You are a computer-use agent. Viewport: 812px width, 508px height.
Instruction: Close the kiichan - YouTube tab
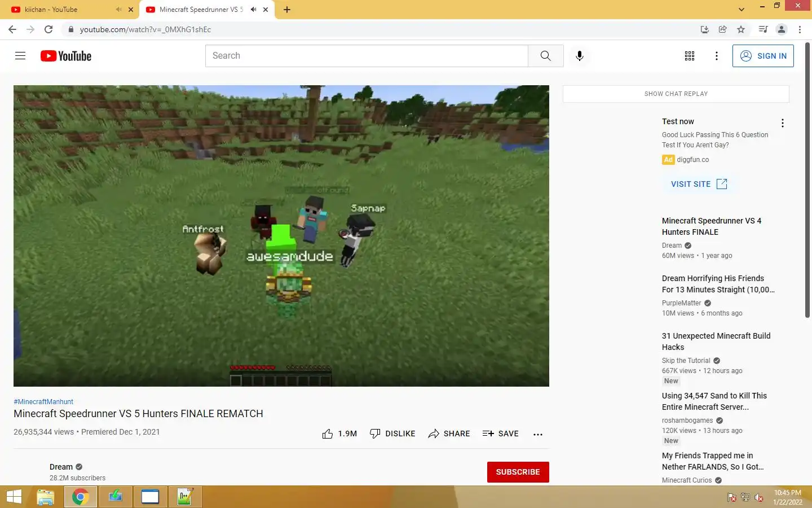click(131, 10)
